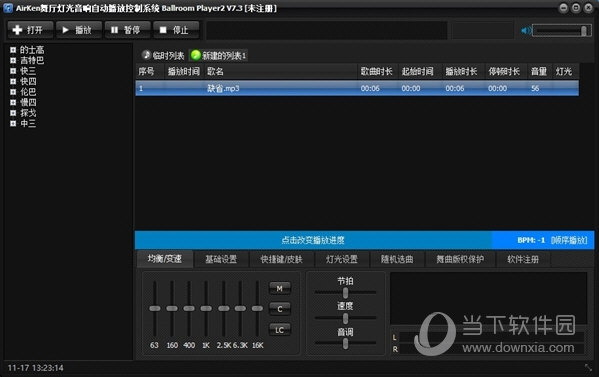599x377 pixels.
Task: Open the 随机选曲 tab
Action: [397, 259]
